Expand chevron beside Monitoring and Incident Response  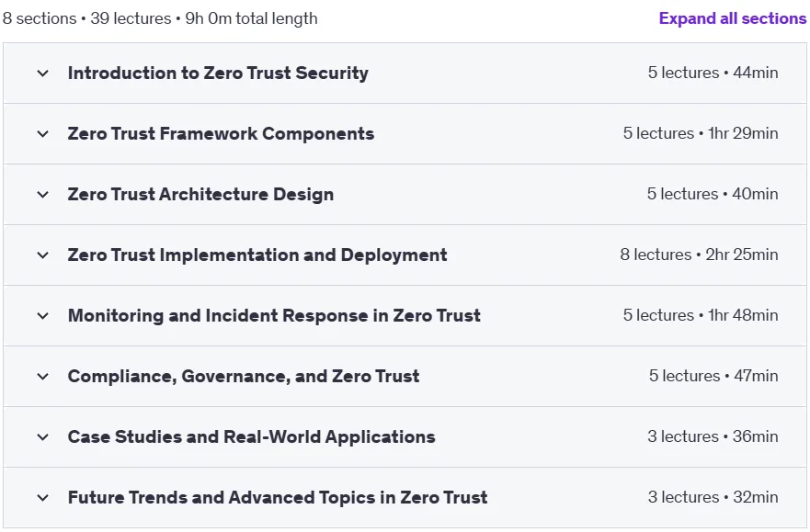(x=43, y=316)
